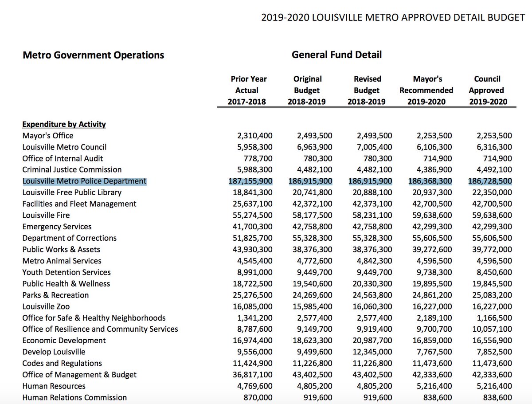532x404 pixels.
Task: Click the Parks & Recreation value 25,083,200
Action: (x=492, y=295)
